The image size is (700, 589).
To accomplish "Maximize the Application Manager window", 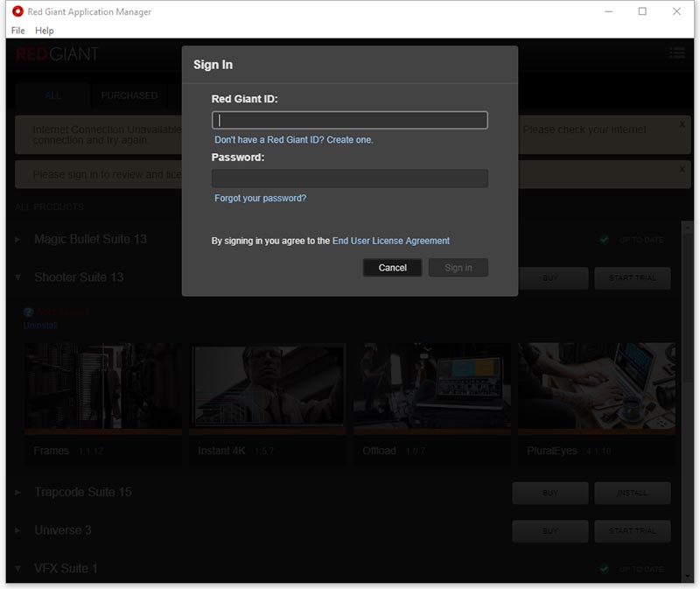I will (x=642, y=11).
